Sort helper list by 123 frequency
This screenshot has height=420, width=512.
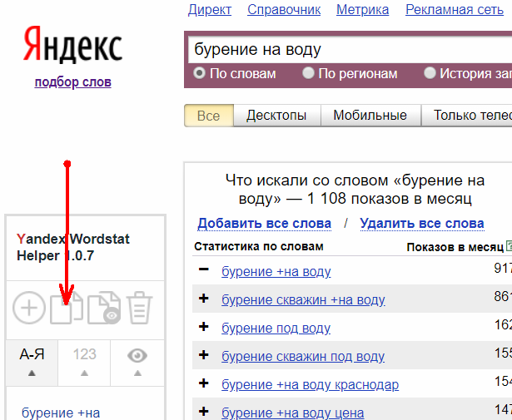tap(85, 363)
